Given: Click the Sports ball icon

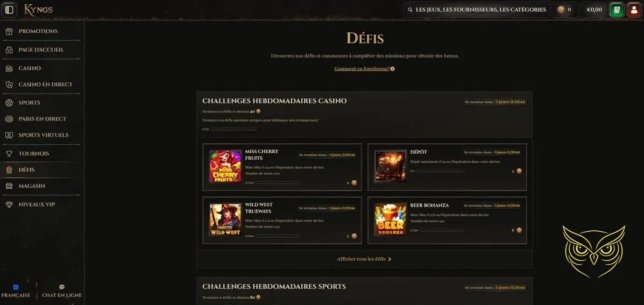Looking at the screenshot, I should click(x=9, y=103).
